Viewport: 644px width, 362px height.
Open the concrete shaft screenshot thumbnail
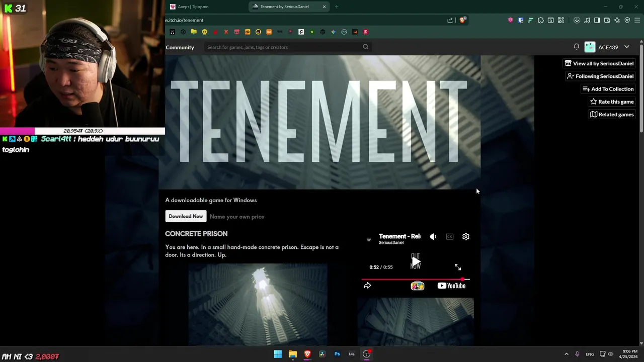click(258, 304)
